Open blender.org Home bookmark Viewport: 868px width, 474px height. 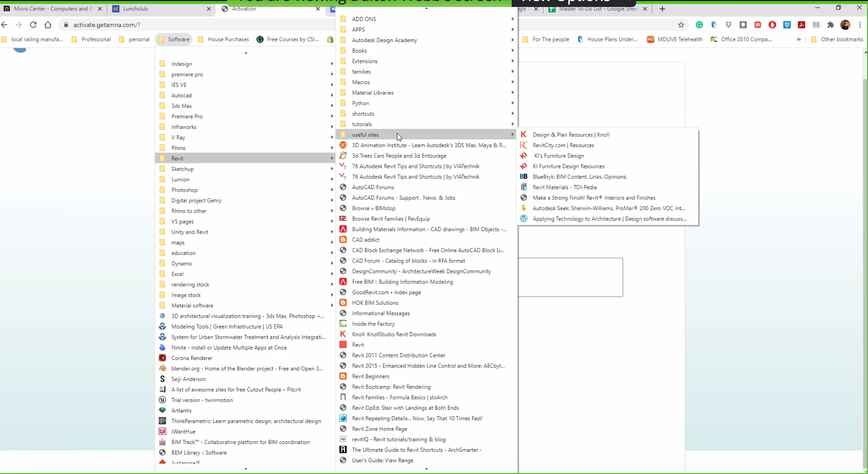coord(245,368)
